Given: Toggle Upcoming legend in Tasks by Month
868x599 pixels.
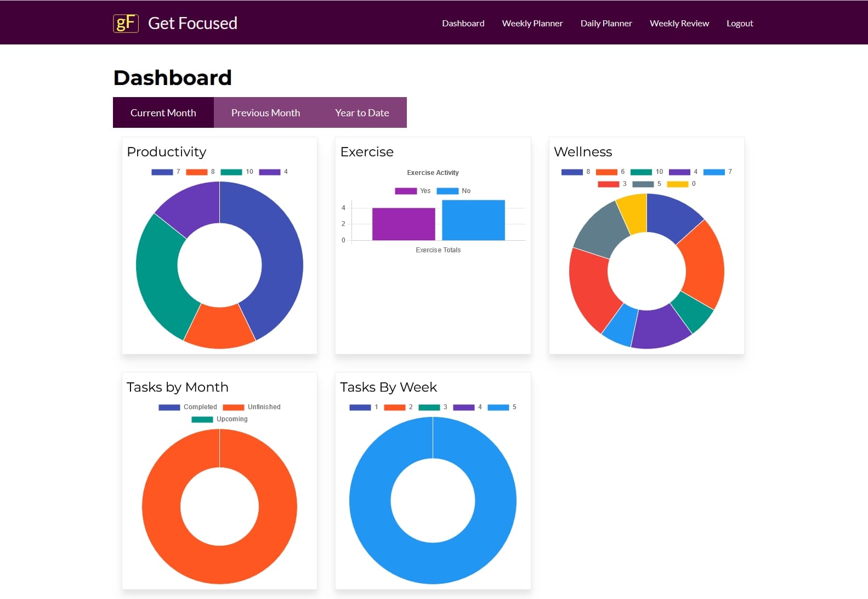Looking at the screenshot, I should [x=219, y=419].
